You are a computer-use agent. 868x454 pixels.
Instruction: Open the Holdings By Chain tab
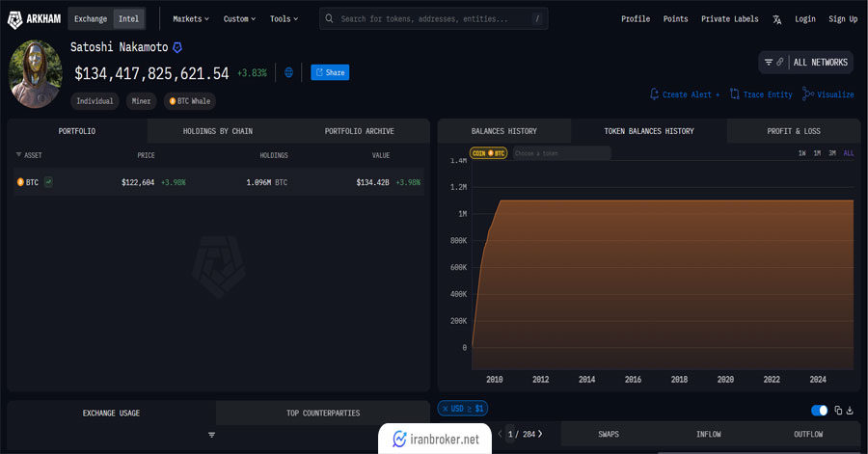point(218,131)
